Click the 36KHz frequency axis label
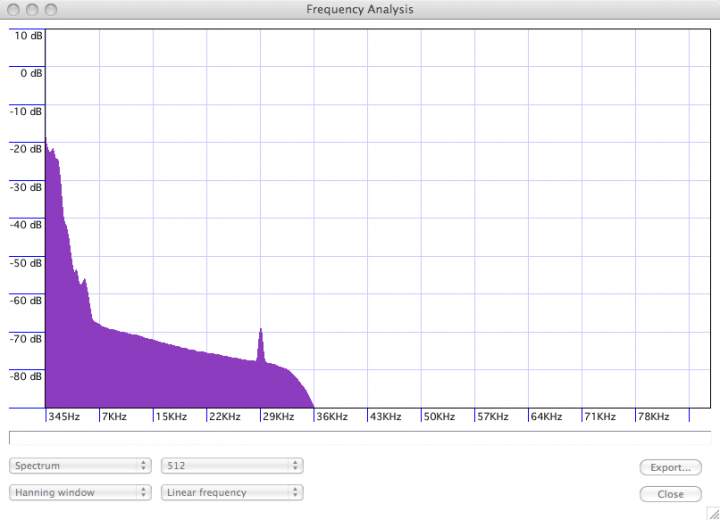Image resolution: width=720 pixels, height=520 pixels. click(331, 416)
